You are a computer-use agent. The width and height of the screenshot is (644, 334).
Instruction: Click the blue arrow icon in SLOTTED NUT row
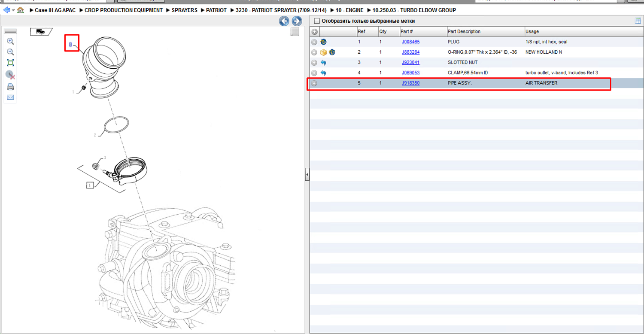(324, 63)
